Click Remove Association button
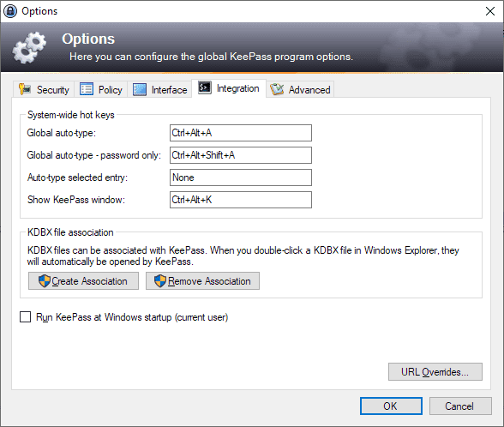504x427 pixels. (x=202, y=281)
